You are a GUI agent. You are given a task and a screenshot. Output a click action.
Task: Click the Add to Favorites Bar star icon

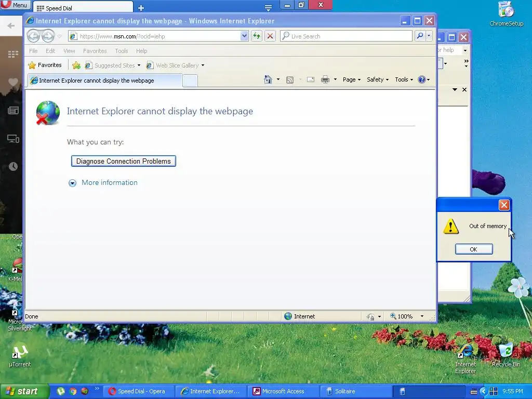pyautogui.click(x=77, y=65)
